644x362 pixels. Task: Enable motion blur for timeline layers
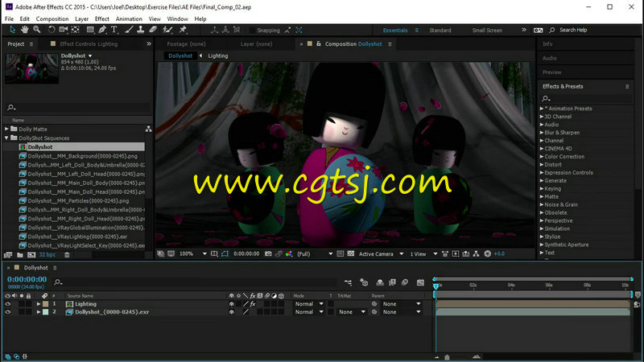click(x=405, y=282)
